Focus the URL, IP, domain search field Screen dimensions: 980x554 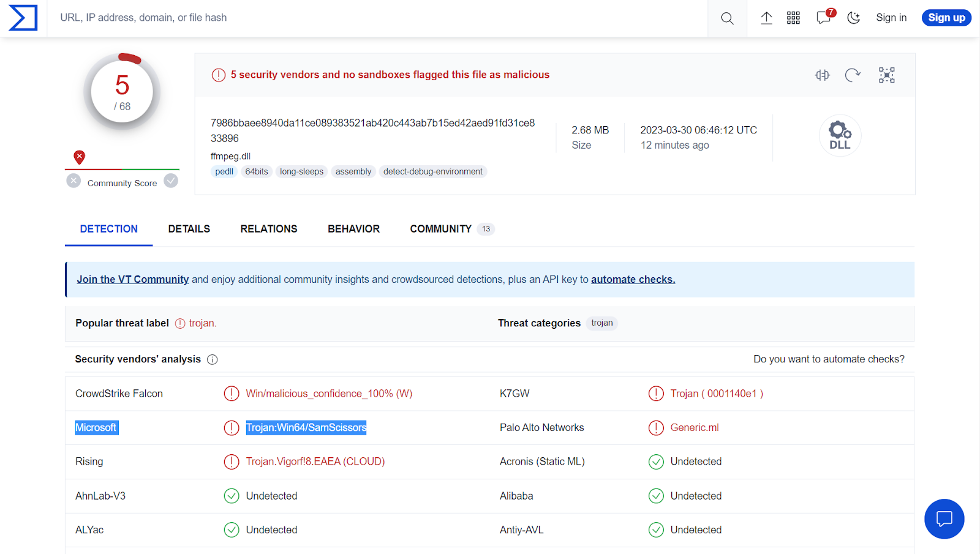point(377,18)
